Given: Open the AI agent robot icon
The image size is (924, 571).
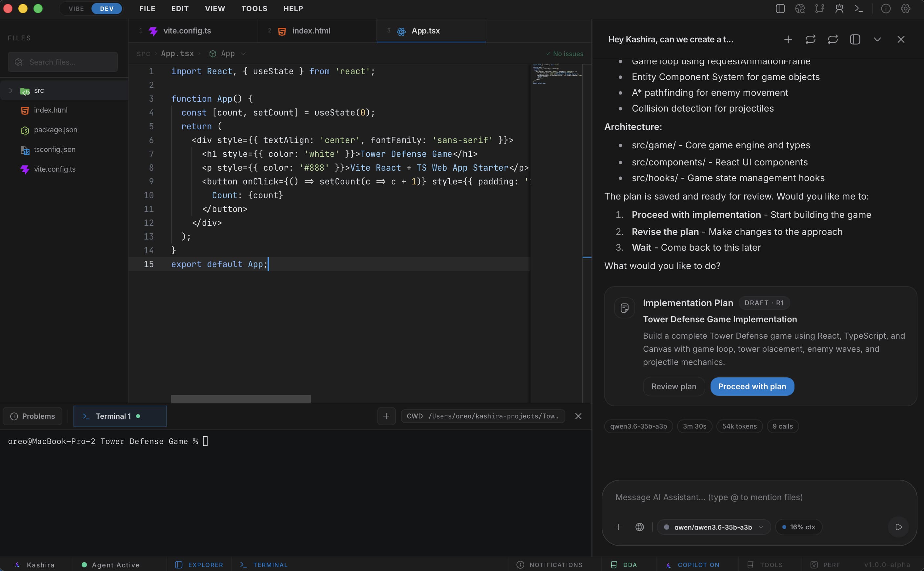Looking at the screenshot, I should [x=839, y=8].
